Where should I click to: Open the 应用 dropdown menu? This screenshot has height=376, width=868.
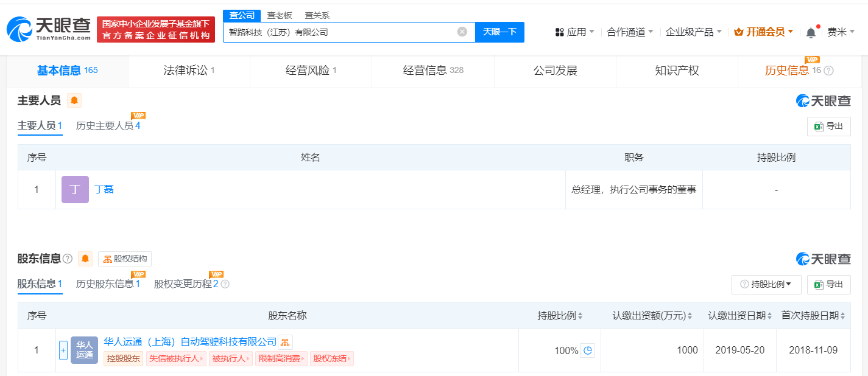575,32
